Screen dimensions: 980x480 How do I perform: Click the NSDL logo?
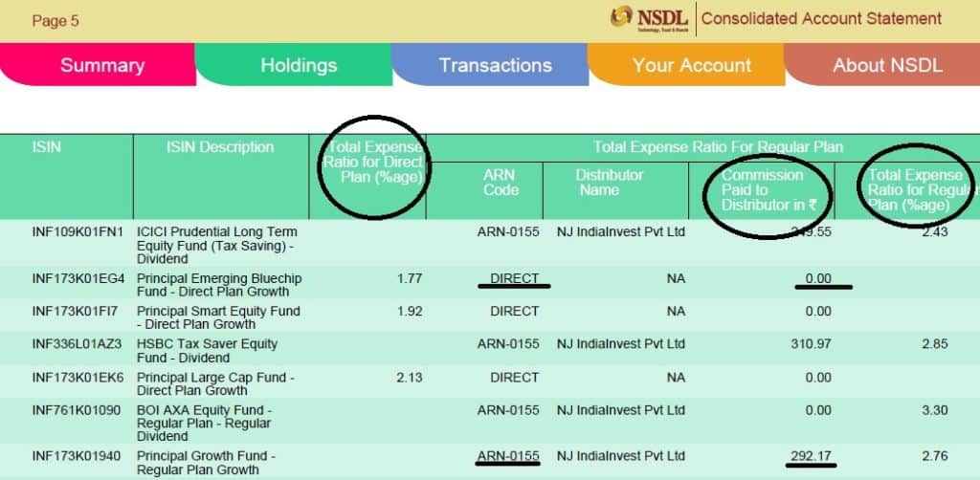point(650,19)
